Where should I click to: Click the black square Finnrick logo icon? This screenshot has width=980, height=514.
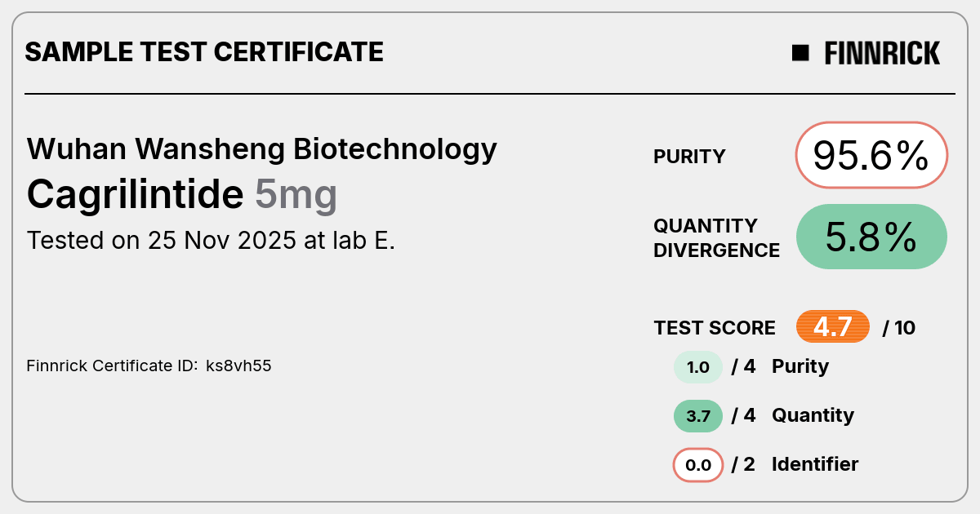[800, 53]
